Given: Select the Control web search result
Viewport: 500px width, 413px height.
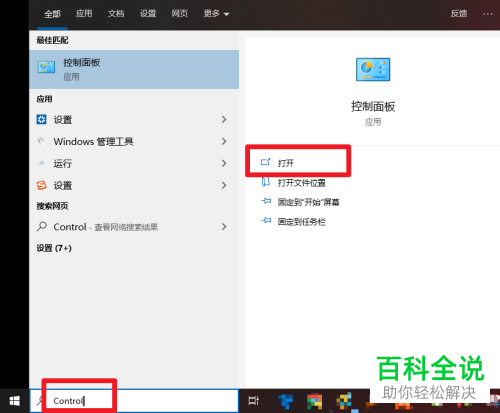Looking at the screenshot, I should (134, 227).
